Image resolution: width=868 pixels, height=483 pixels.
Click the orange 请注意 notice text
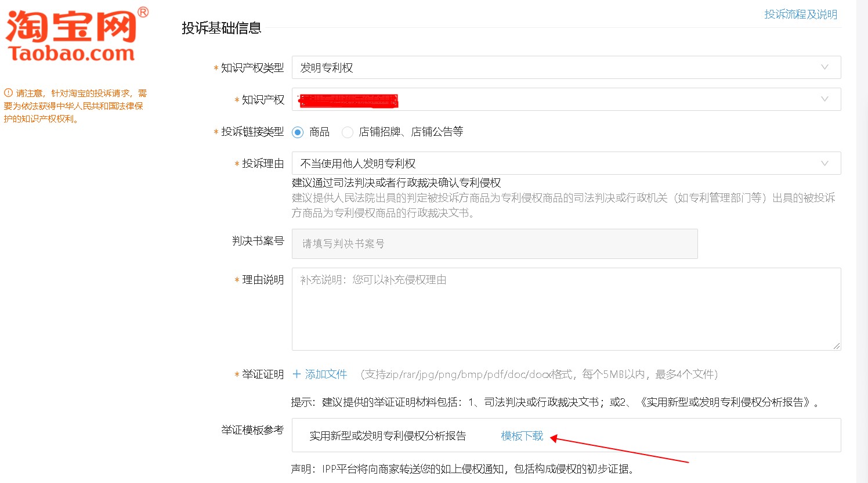(x=75, y=106)
